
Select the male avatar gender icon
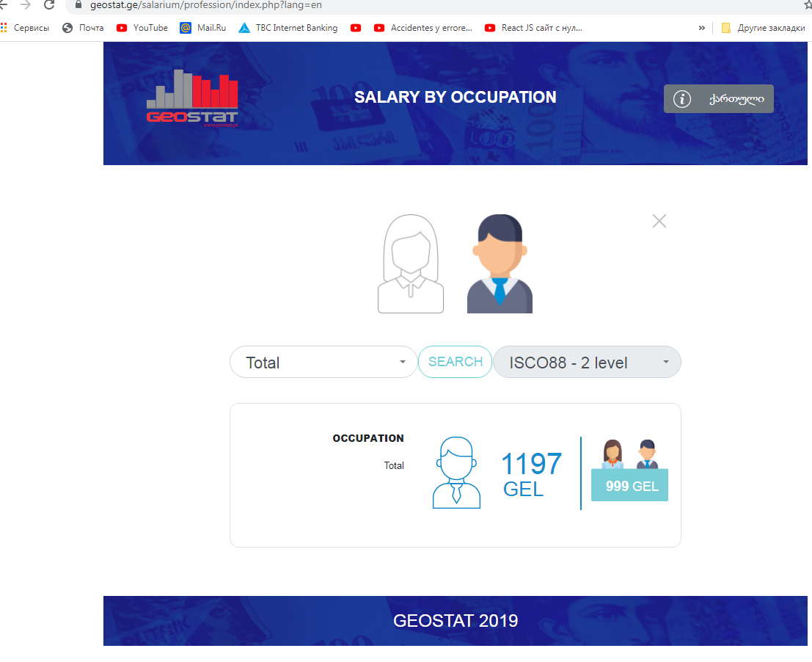click(x=500, y=264)
